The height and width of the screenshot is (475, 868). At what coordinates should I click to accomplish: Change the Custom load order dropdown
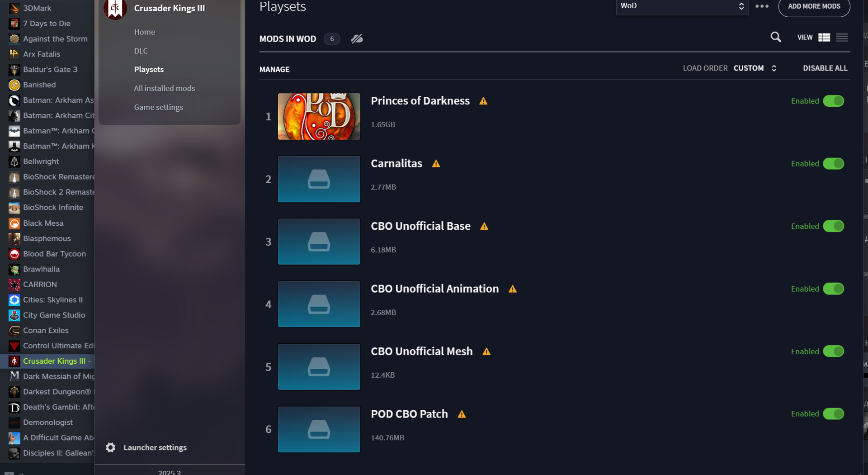[x=755, y=68]
